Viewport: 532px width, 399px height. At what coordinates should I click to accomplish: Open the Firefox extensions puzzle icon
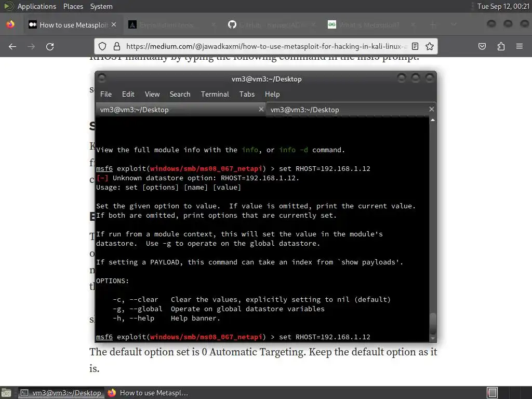(x=501, y=46)
